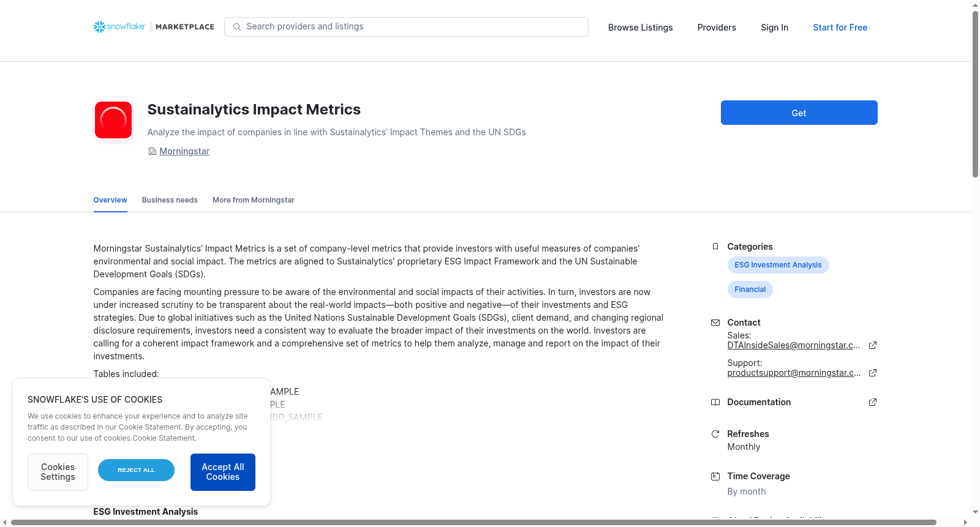This screenshot has height=527, width=980.
Task: Click Sign In
Action: 774,28
